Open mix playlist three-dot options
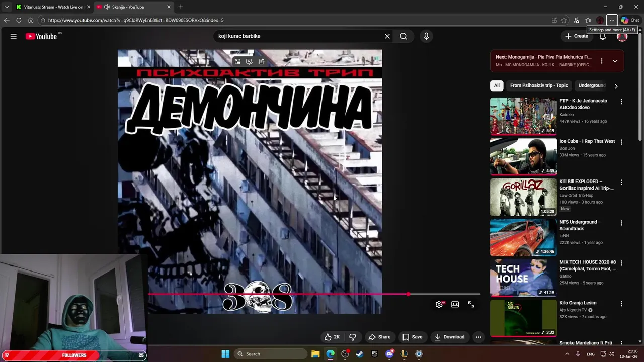This screenshot has width=644, height=362. (602, 61)
